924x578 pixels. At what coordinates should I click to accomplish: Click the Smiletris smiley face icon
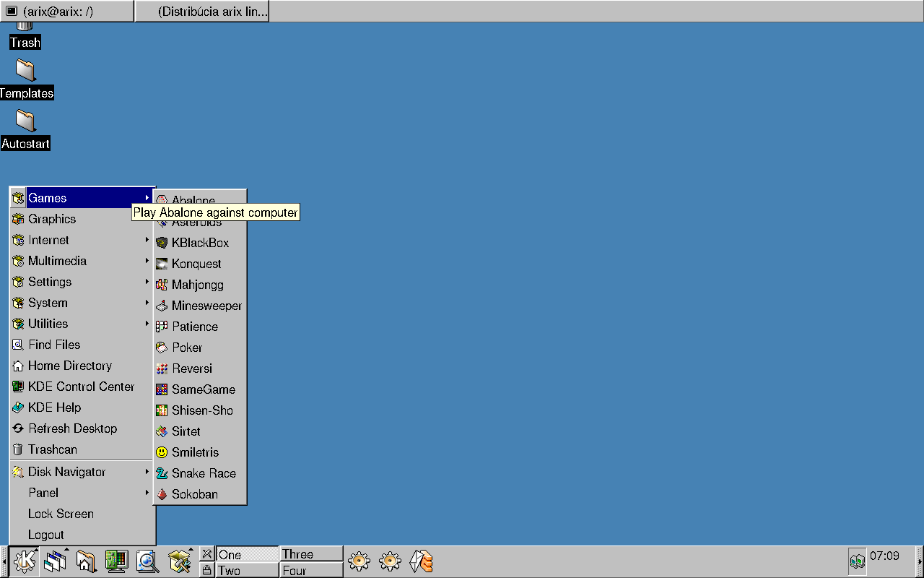162,452
